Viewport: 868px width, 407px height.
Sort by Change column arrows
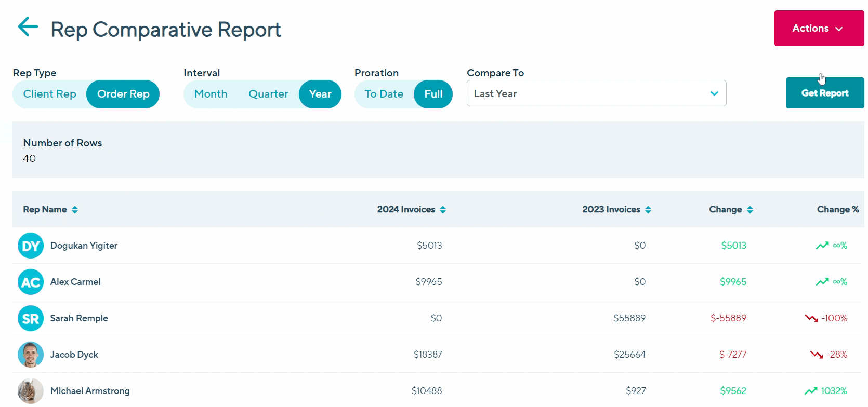pos(750,210)
